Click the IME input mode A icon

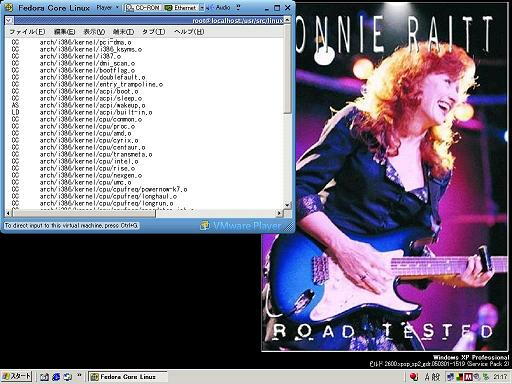pos(428,377)
